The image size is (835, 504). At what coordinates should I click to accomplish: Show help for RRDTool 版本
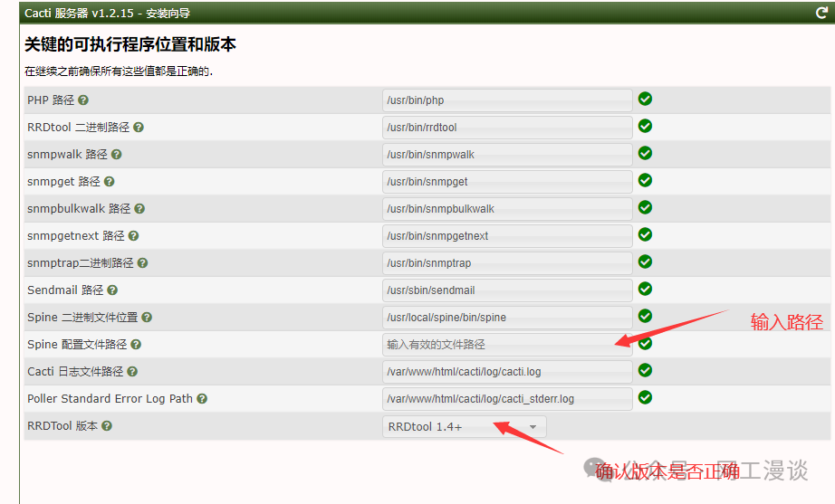(107, 426)
